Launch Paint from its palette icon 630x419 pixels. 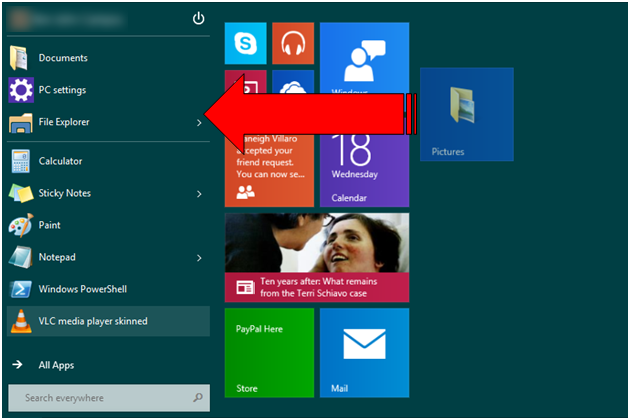pos(21,225)
